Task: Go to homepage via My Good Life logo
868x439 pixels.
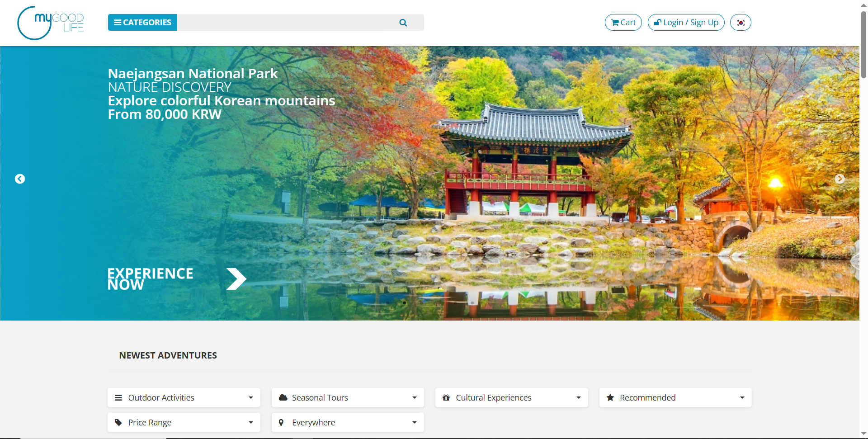Action: pos(51,23)
